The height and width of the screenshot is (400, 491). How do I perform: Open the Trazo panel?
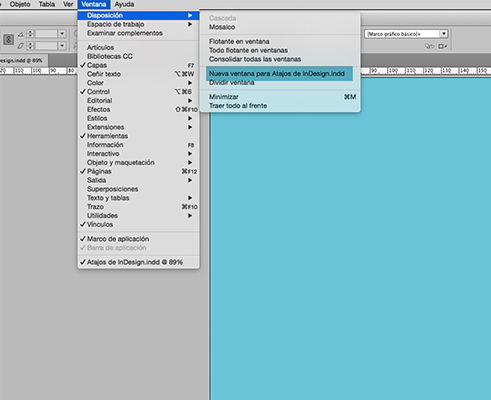(x=138, y=207)
